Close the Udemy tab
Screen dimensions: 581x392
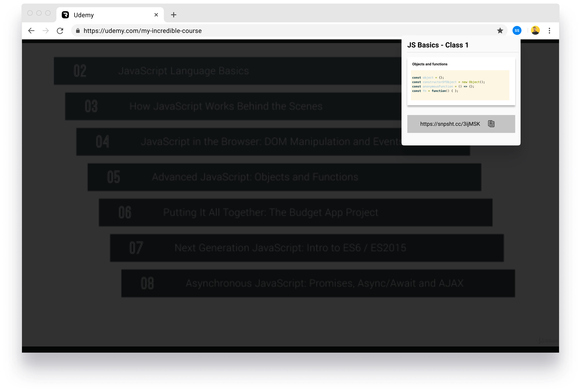point(156,15)
